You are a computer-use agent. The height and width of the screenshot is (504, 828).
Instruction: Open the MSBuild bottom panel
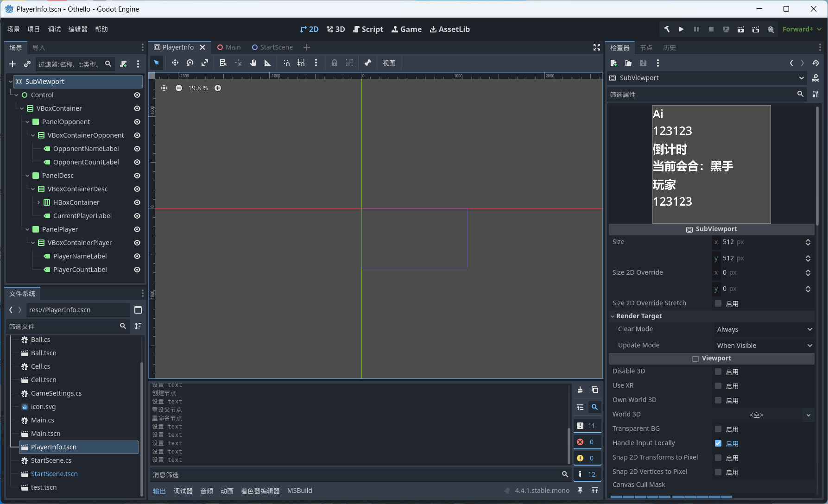[x=300, y=491]
